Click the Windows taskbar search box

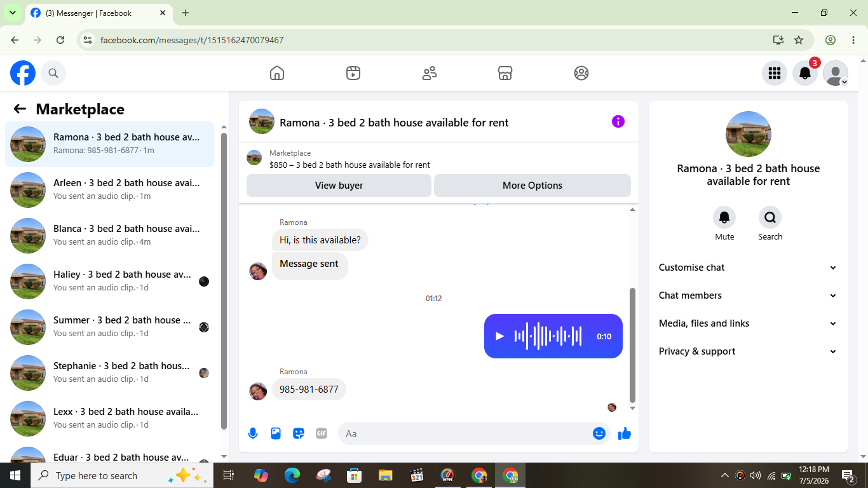(122, 475)
